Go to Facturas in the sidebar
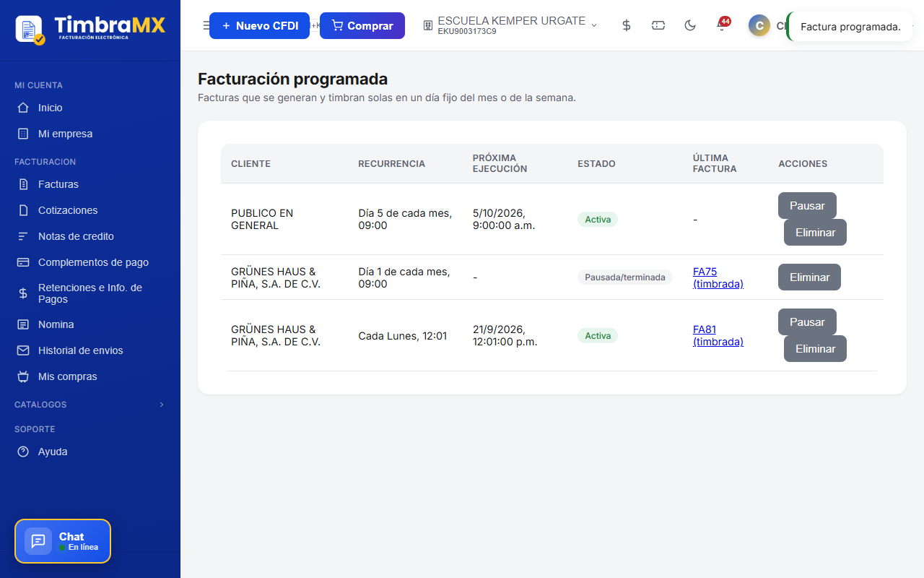This screenshot has width=924, height=578. (x=90, y=184)
